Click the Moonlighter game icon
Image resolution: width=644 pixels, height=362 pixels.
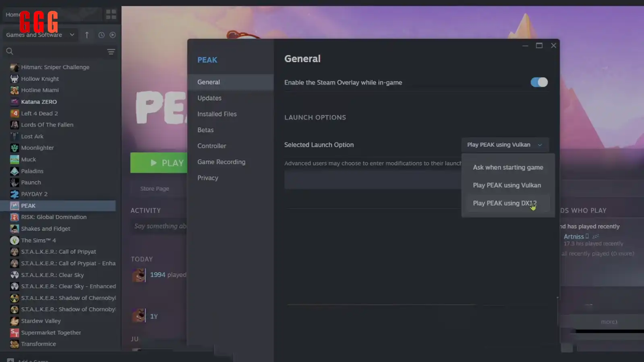coord(14,148)
